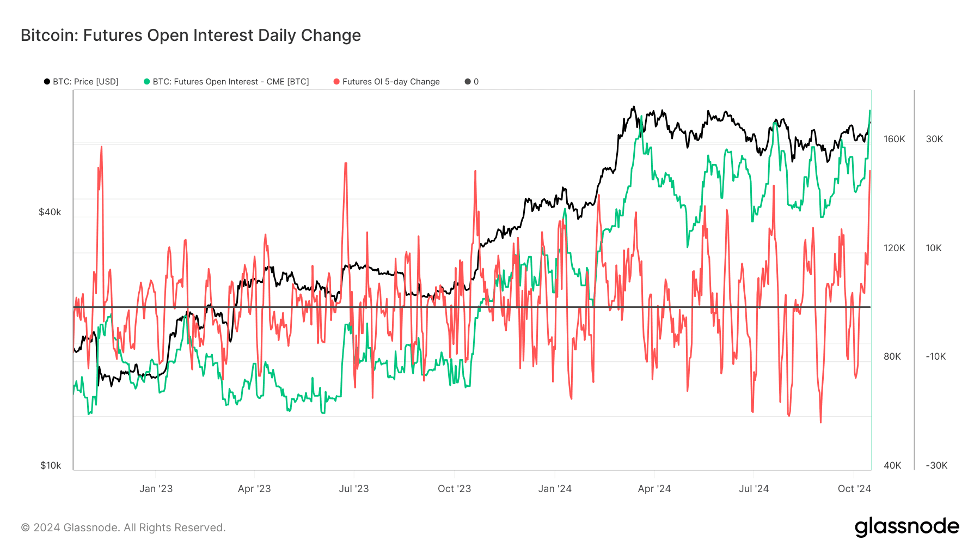Click the chart title Bitcoin: Futures Open Interest
The width and height of the screenshot is (980, 552).
(191, 35)
